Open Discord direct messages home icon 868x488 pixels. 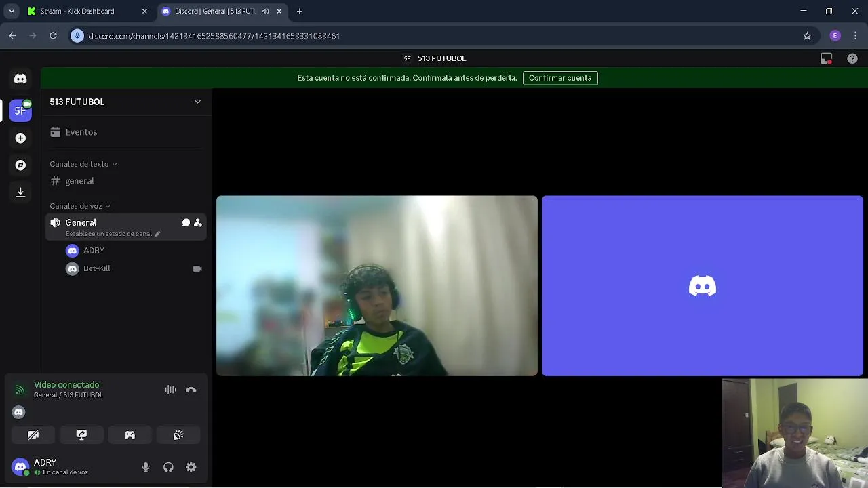[20, 79]
